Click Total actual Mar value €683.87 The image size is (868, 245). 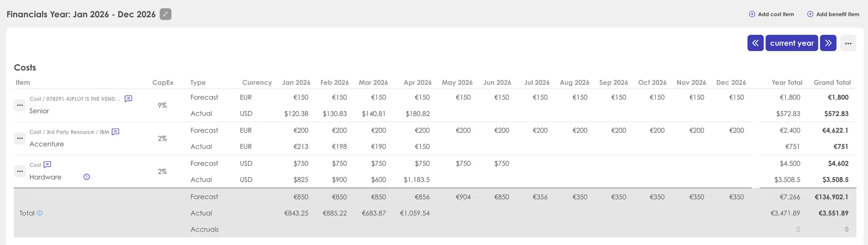click(373, 213)
